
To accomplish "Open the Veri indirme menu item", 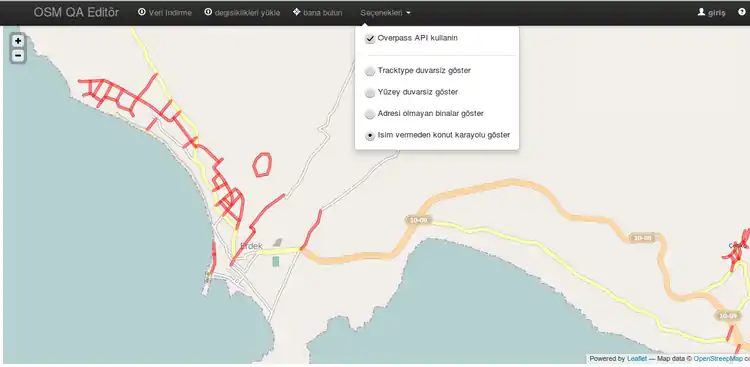I will [165, 13].
